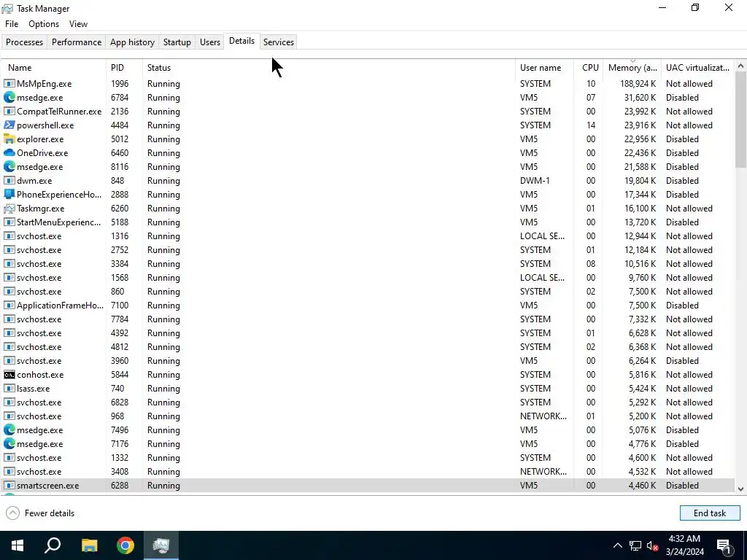Sort by the PID column header
This screenshot has height=560, width=747.
pyautogui.click(x=124, y=68)
